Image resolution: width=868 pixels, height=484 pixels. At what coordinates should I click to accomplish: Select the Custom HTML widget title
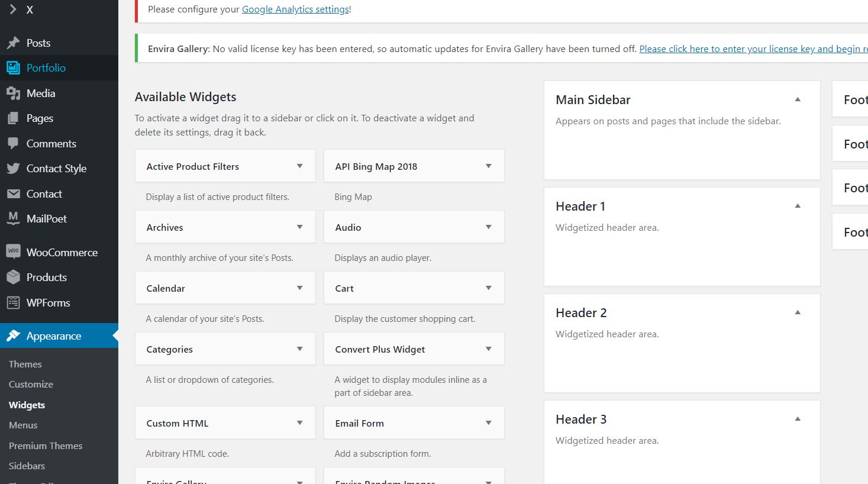[x=178, y=424]
